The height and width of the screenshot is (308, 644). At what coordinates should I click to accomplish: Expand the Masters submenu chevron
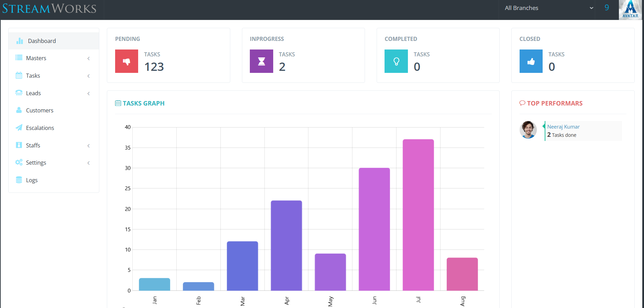(89, 58)
